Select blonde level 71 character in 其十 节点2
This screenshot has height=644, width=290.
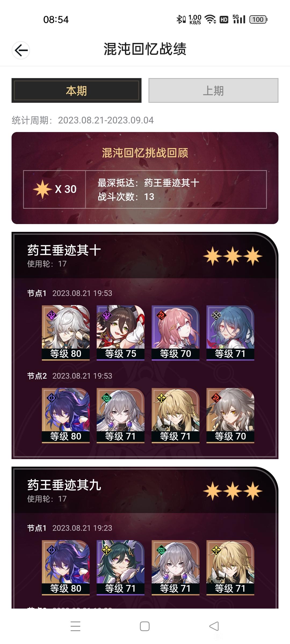coord(176,415)
